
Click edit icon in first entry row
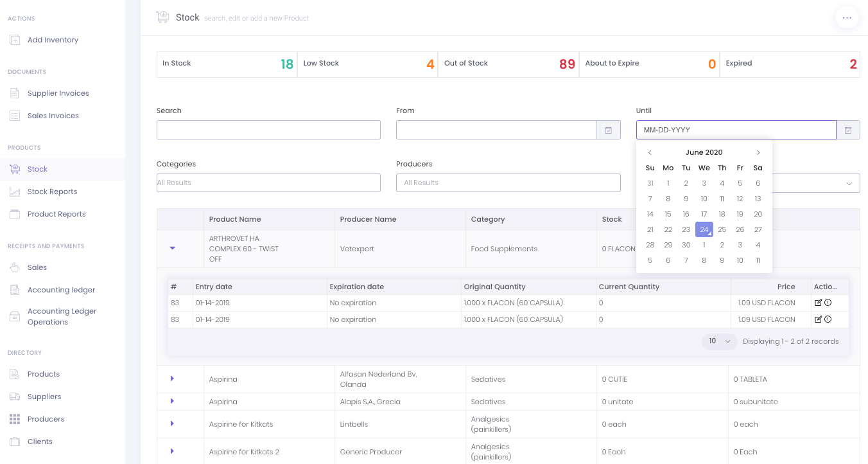point(818,303)
